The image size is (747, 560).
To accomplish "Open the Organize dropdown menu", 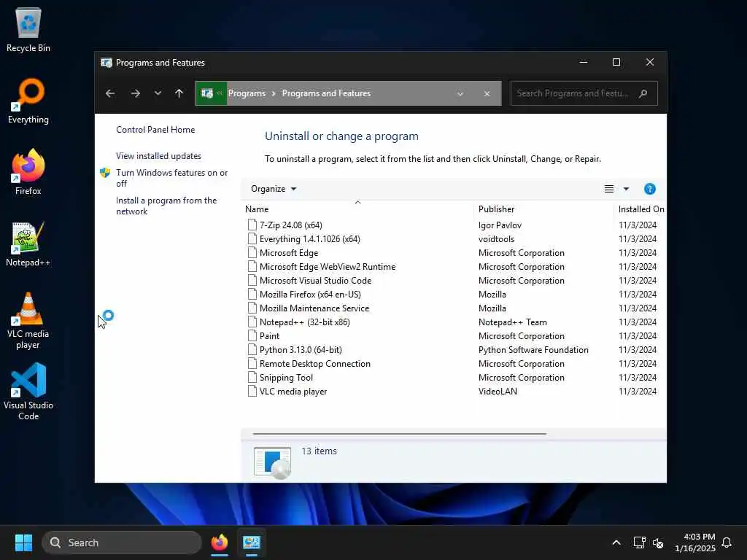I will click(x=274, y=189).
